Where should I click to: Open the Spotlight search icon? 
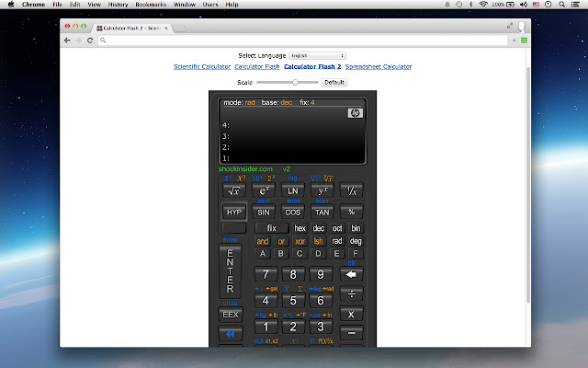(561, 5)
